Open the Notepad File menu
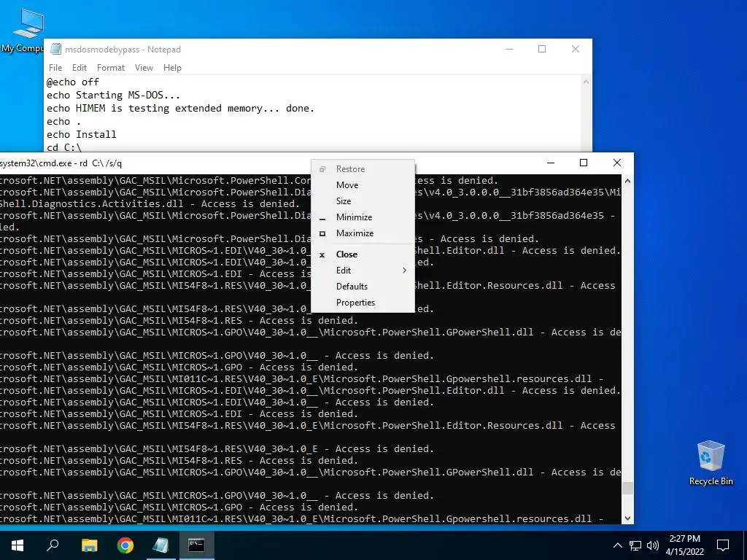Viewport: 747px width, 560px height. 55,68
